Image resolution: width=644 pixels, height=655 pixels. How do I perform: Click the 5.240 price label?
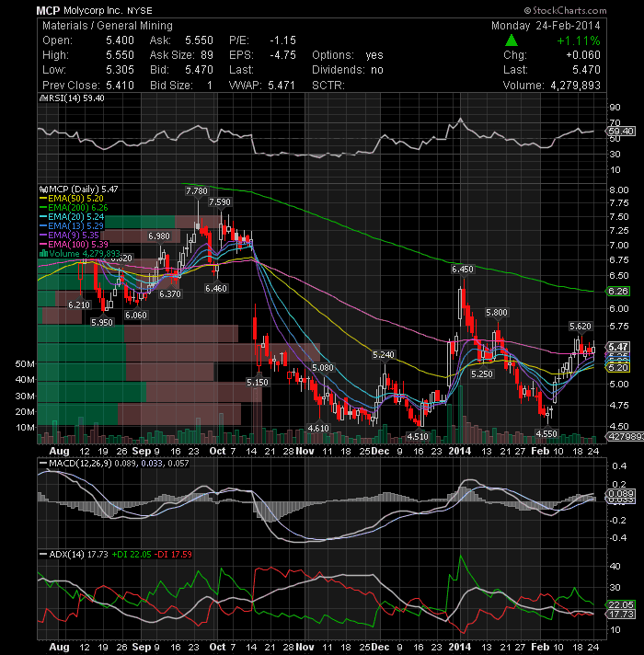click(x=384, y=355)
